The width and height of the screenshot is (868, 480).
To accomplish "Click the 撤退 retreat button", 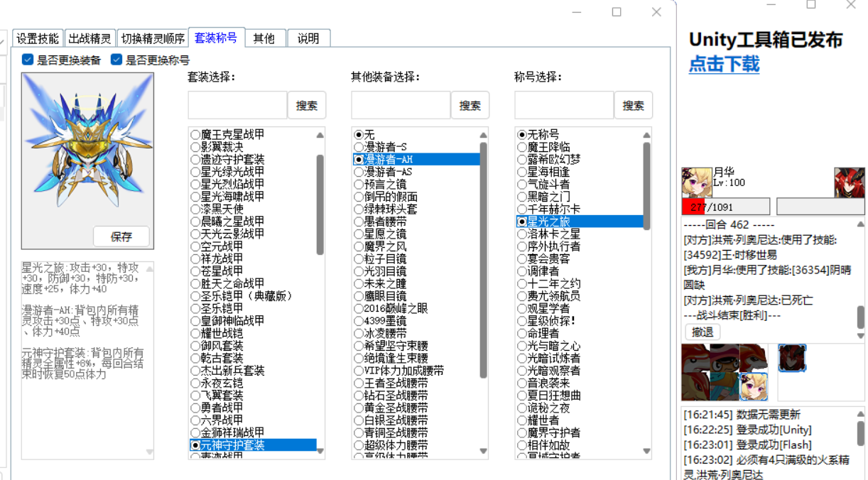I will click(x=701, y=331).
